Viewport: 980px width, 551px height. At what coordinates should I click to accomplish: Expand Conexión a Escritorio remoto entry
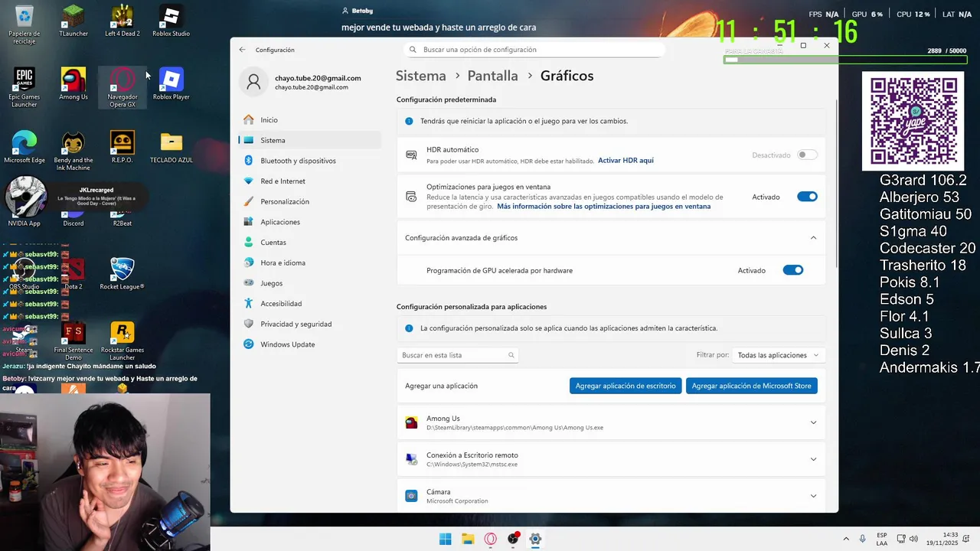point(813,459)
